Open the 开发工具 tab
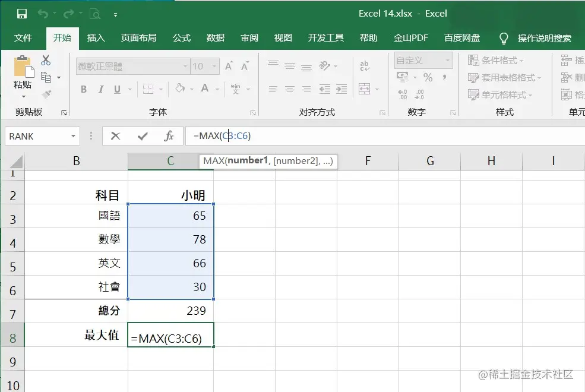 click(325, 37)
